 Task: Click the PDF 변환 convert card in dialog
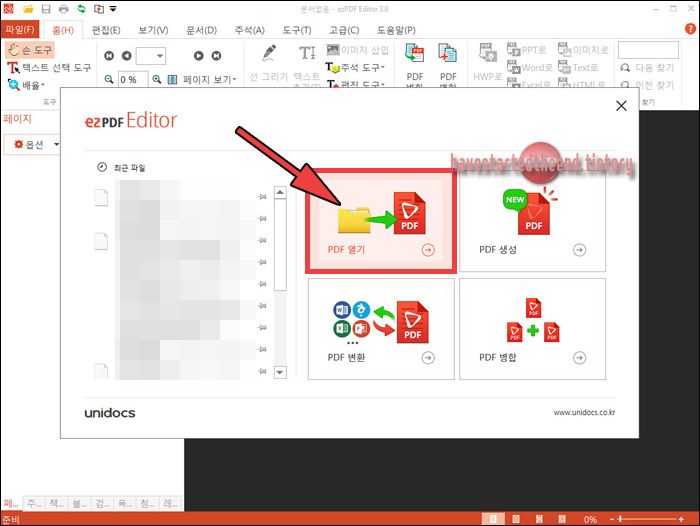(x=381, y=329)
